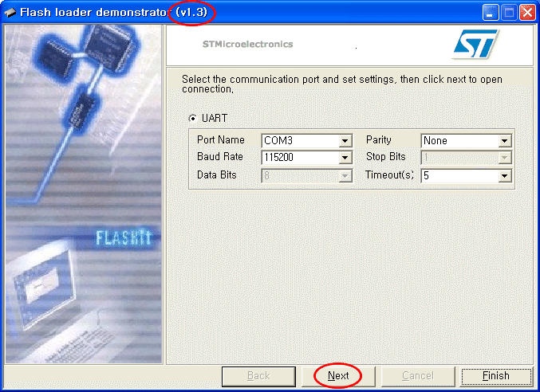This screenshot has width=540, height=392.
Task: Click the STMicroelectronics header text
Action: [x=247, y=44]
